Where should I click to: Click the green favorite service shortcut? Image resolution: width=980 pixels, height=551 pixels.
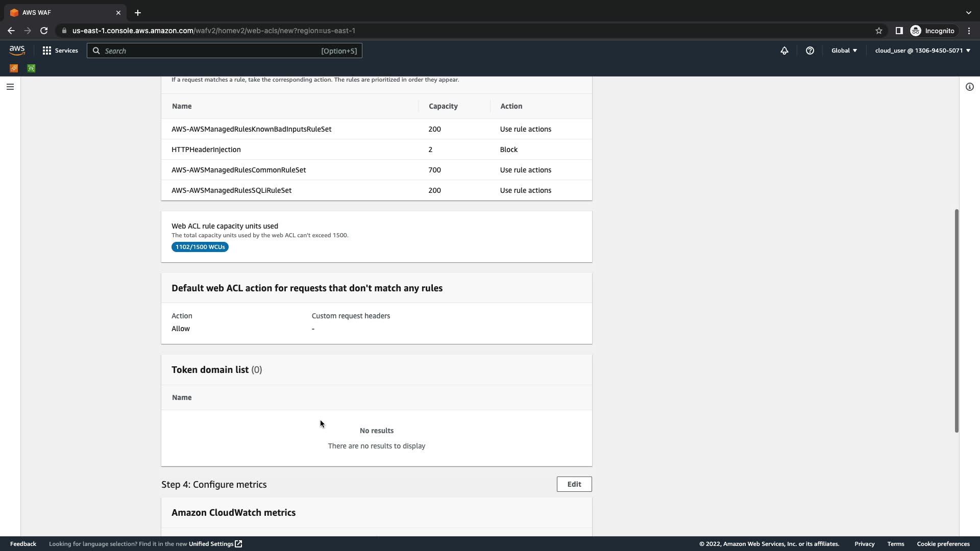31,68
